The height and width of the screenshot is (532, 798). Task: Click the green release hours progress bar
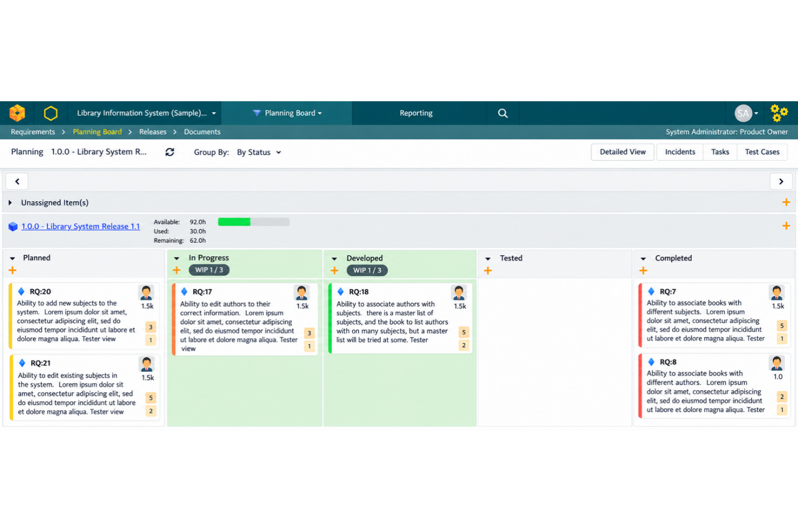[253, 222]
